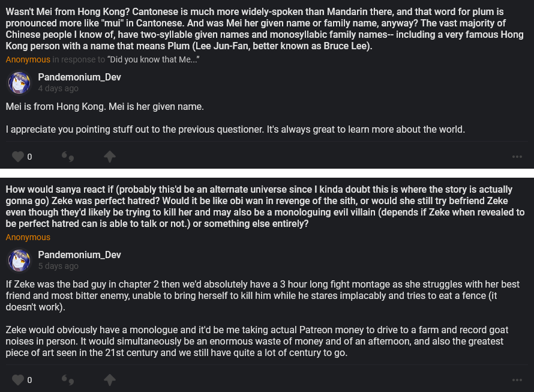Click the question text about sanya and Zeke

pyautogui.click(x=264, y=206)
